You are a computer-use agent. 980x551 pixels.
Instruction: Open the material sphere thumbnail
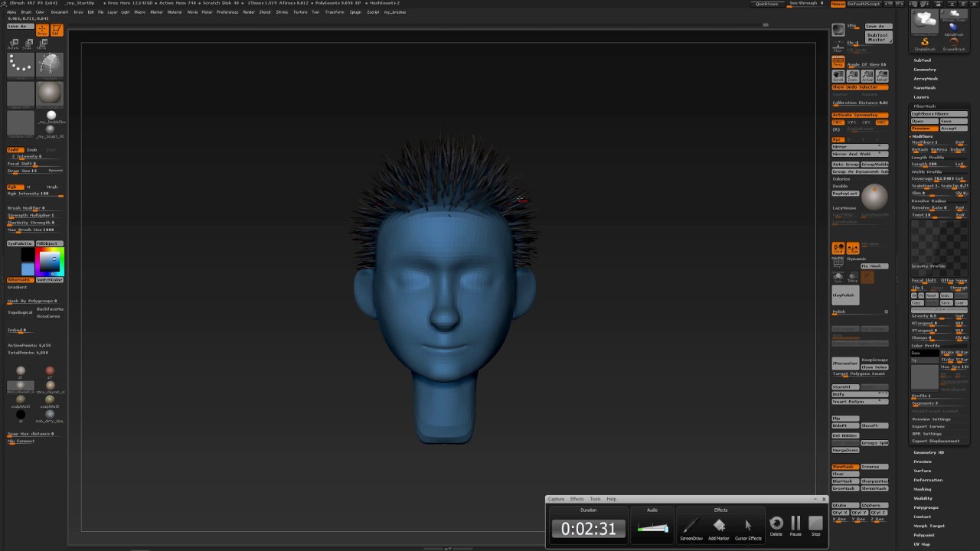(x=49, y=93)
